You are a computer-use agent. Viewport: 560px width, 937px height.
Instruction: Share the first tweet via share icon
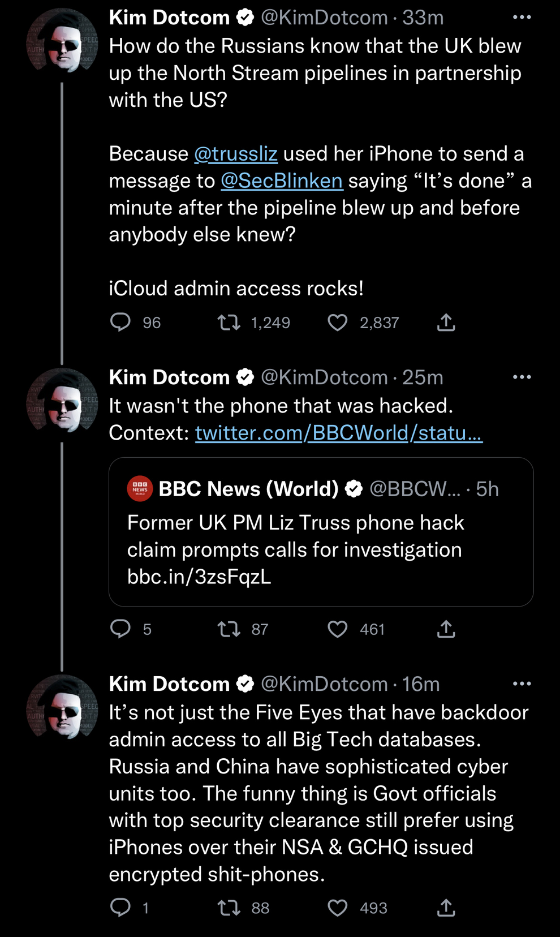tap(446, 323)
